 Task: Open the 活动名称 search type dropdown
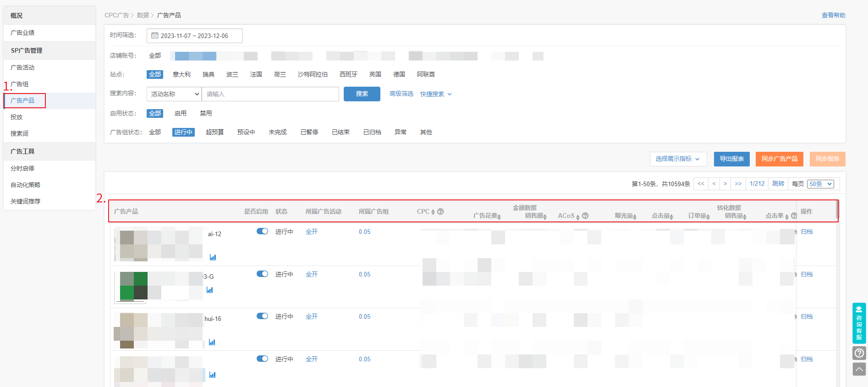click(x=174, y=94)
